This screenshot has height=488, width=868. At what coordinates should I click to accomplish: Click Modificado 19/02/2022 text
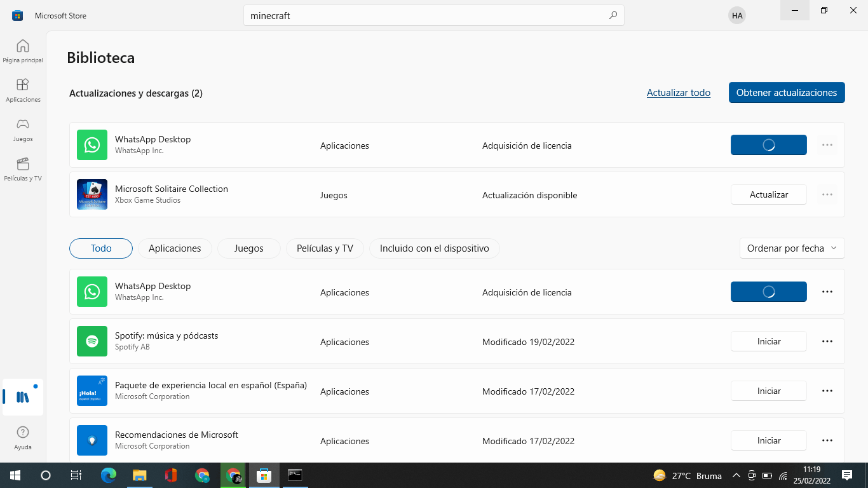528,342
